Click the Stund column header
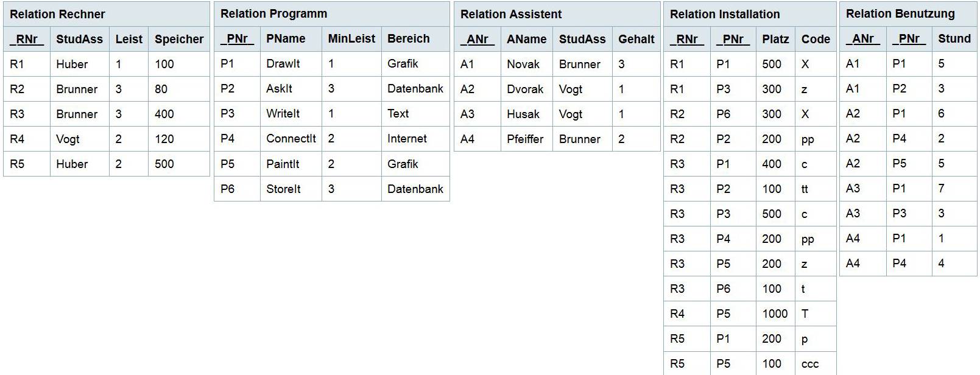 click(x=954, y=38)
